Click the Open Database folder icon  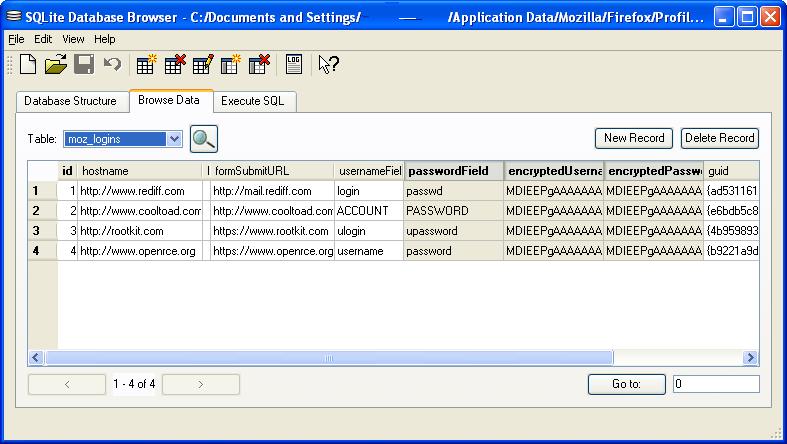pos(56,65)
